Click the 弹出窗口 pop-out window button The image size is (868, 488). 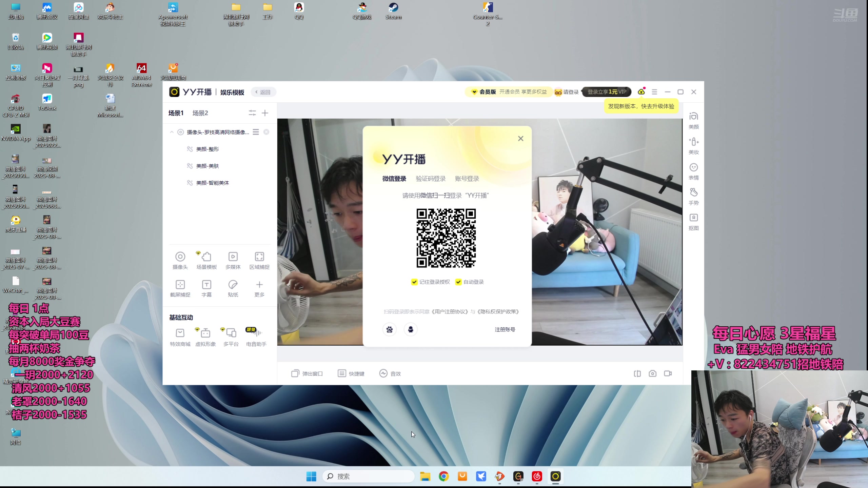307,373
